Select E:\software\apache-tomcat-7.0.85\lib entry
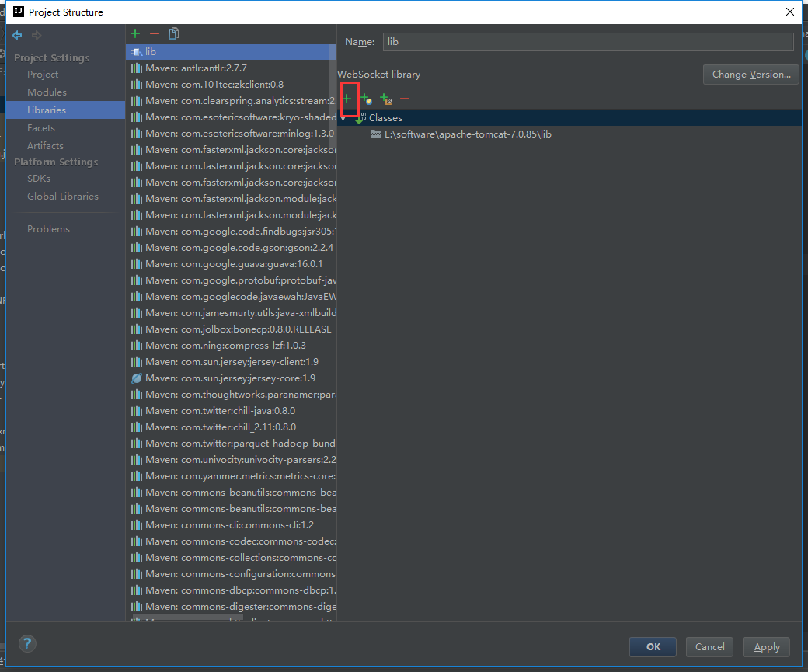The height and width of the screenshot is (672, 808). [x=468, y=134]
